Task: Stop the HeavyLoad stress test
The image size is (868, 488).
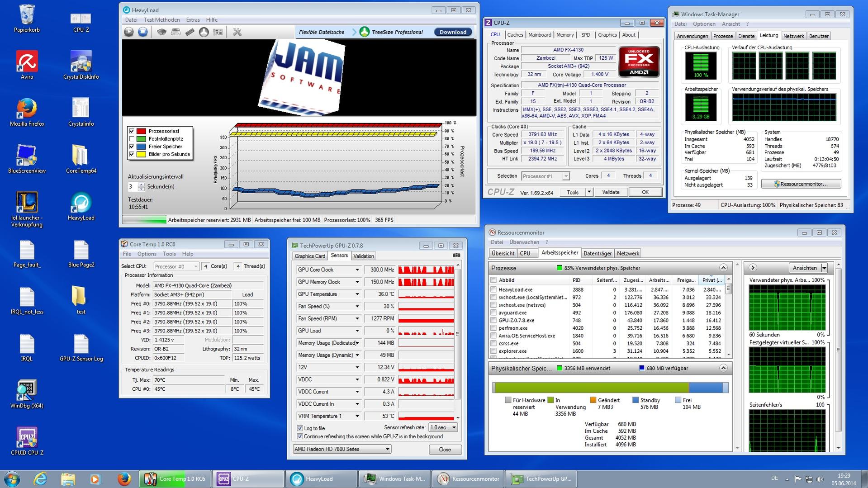Action: [x=143, y=32]
